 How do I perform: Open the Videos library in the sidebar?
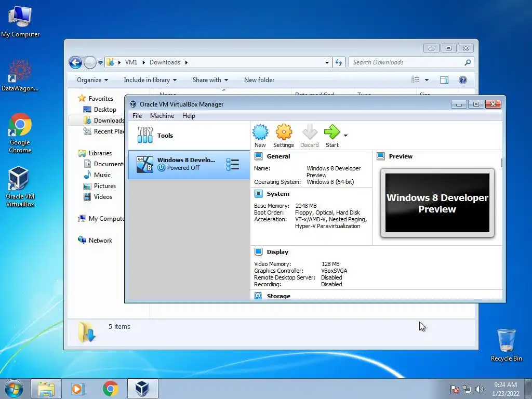point(103,197)
